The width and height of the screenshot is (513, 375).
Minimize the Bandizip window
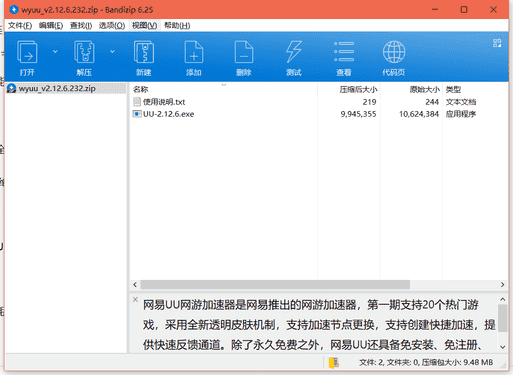[x=435, y=10]
